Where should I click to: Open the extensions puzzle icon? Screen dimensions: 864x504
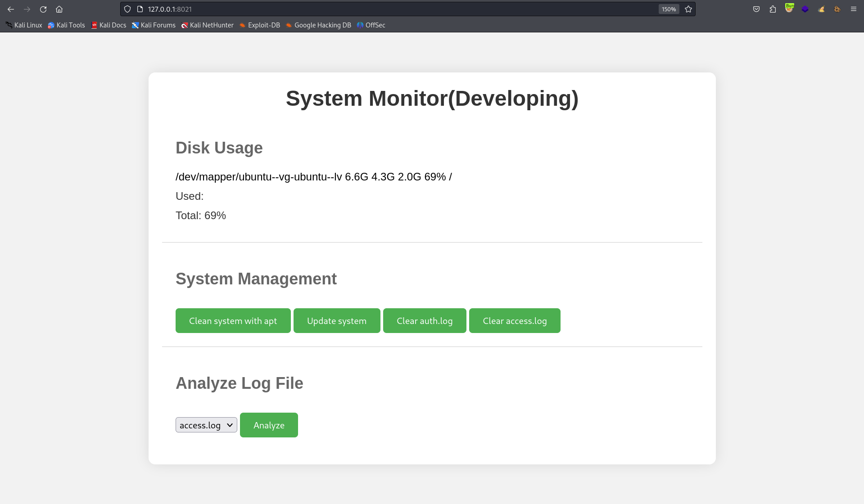pos(773,9)
